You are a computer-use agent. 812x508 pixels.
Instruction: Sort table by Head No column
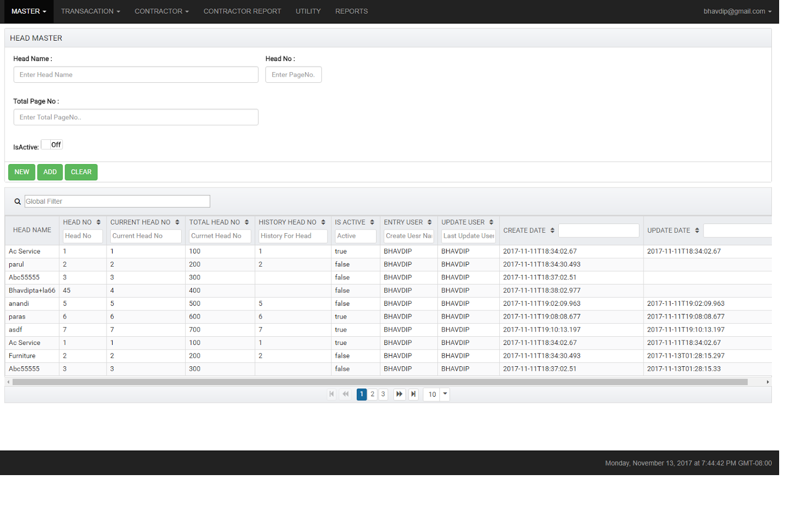point(98,223)
